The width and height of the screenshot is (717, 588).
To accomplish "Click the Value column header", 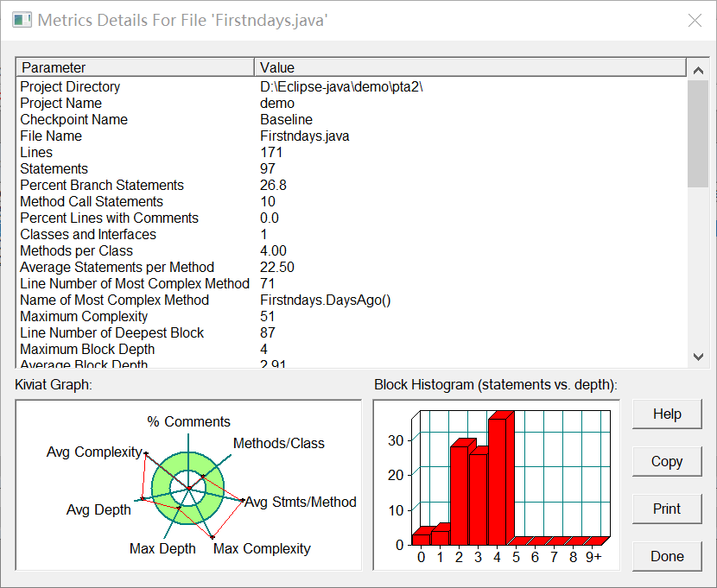I will pyautogui.click(x=470, y=67).
